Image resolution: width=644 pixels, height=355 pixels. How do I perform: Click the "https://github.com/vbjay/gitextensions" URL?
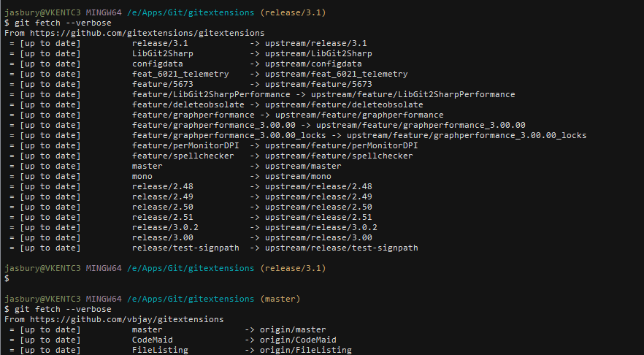(x=127, y=320)
